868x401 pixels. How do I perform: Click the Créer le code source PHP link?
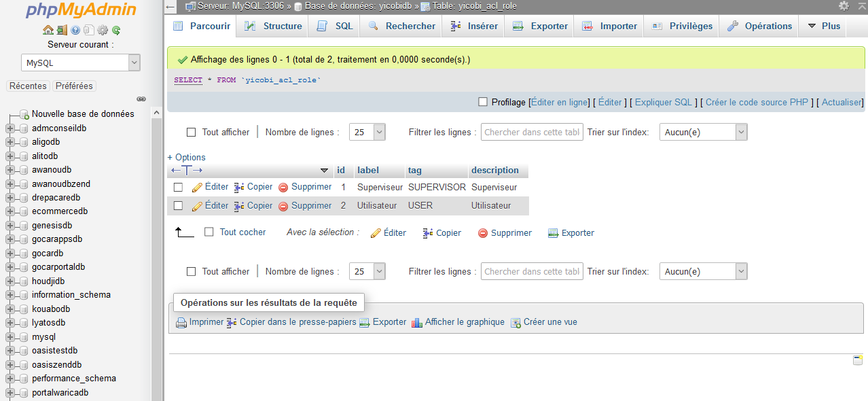click(x=757, y=102)
